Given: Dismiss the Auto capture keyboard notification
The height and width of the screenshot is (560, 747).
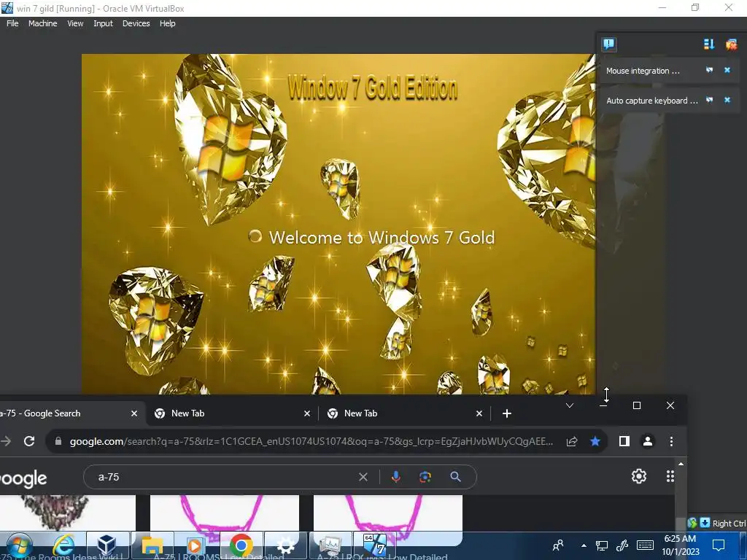Looking at the screenshot, I should point(727,100).
